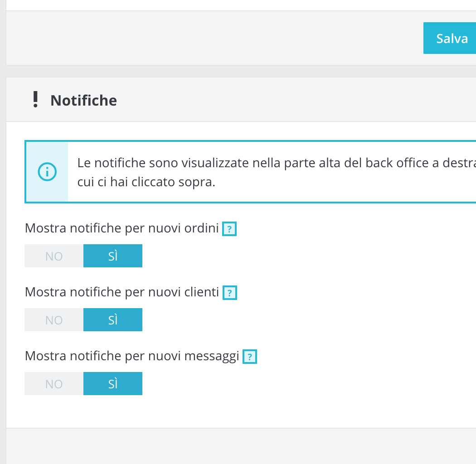Click the Notifiche panel heading text
This screenshot has height=464, width=476.
(x=83, y=100)
